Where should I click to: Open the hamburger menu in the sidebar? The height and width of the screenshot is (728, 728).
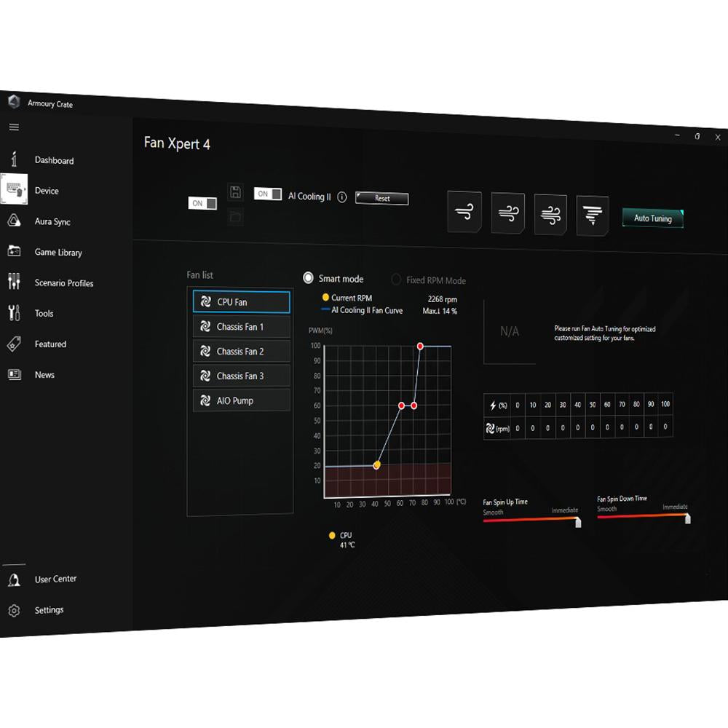(14, 127)
